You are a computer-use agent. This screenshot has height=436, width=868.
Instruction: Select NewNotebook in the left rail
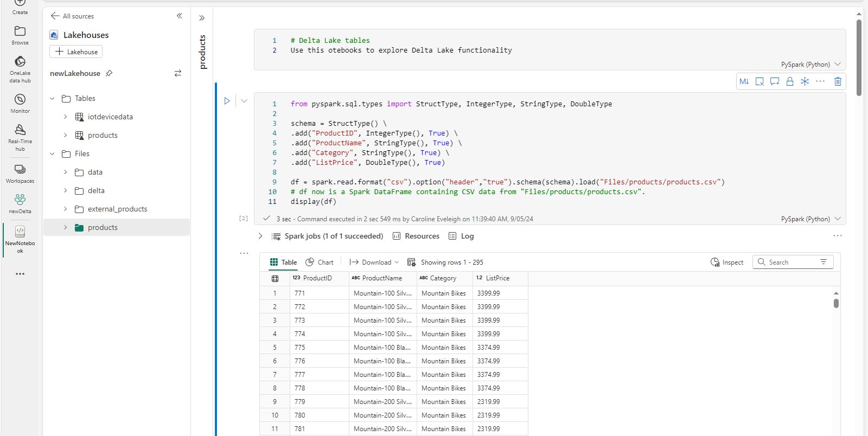pos(20,239)
